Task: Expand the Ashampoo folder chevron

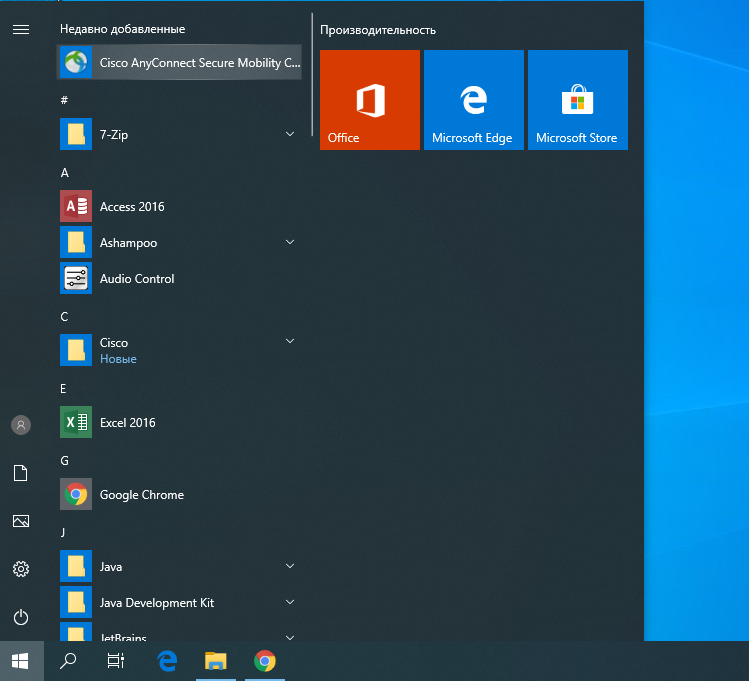Action: tap(290, 242)
